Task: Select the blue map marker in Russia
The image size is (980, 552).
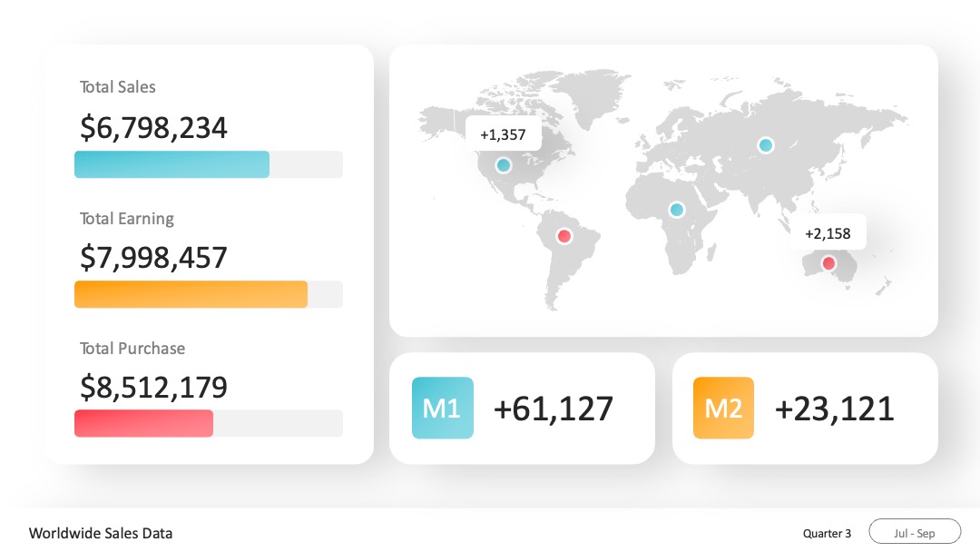Action: coord(766,145)
